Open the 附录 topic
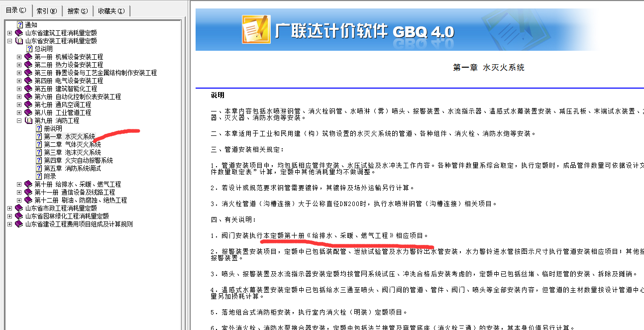 point(50,176)
